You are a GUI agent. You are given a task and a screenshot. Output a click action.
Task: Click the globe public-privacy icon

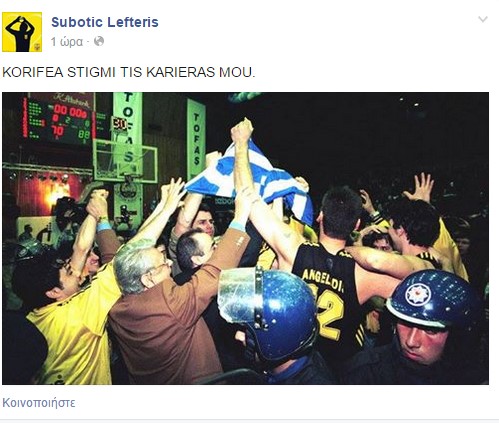(x=99, y=41)
